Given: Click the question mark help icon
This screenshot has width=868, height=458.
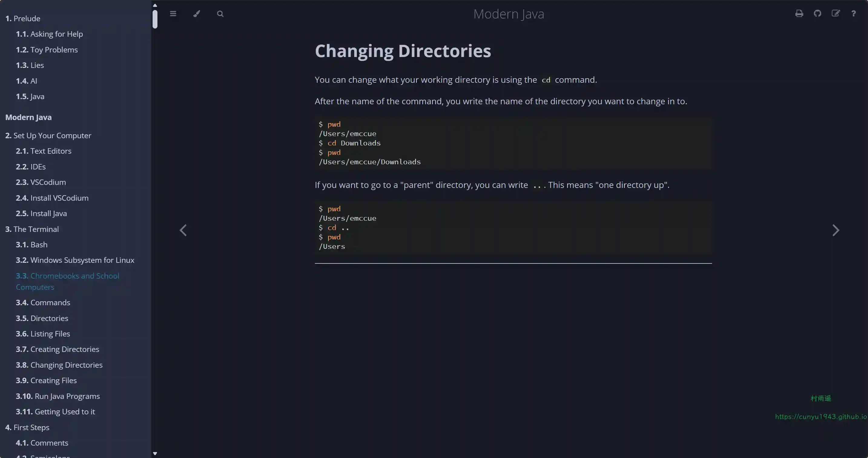Looking at the screenshot, I should click(x=853, y=14).
